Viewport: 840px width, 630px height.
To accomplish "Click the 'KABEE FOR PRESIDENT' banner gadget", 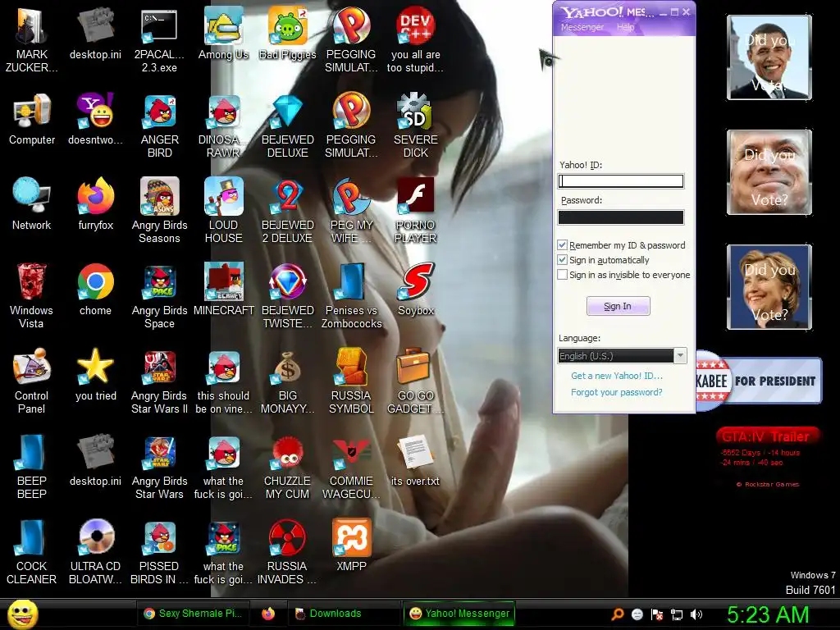I will click(759, 381).
